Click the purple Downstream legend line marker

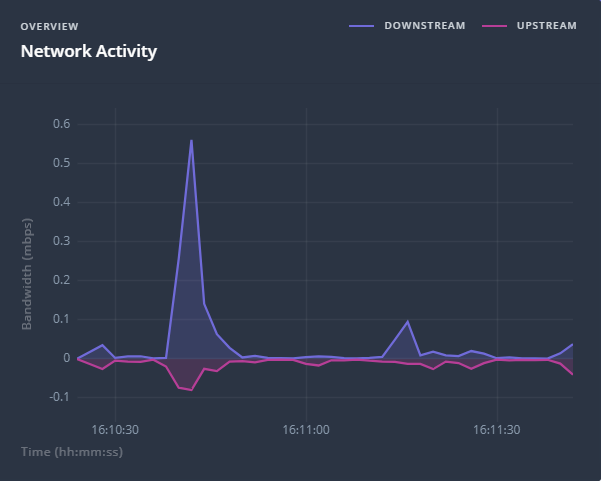[x=361, y=26]
